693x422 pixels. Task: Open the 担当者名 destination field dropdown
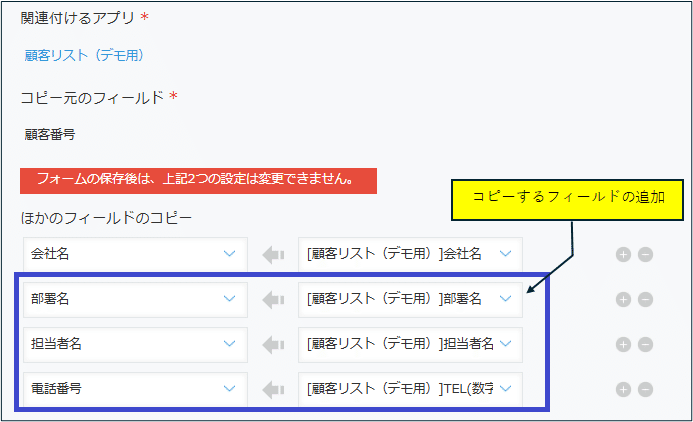[135, 344]
